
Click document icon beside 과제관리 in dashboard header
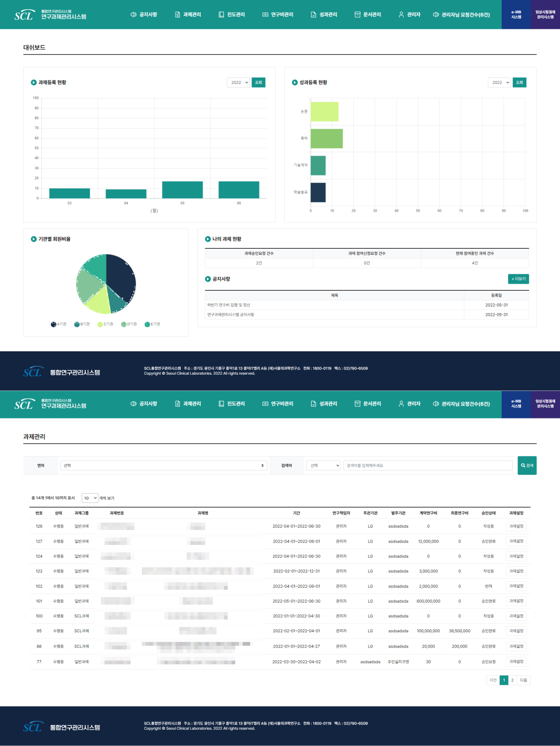click(177, 14)
